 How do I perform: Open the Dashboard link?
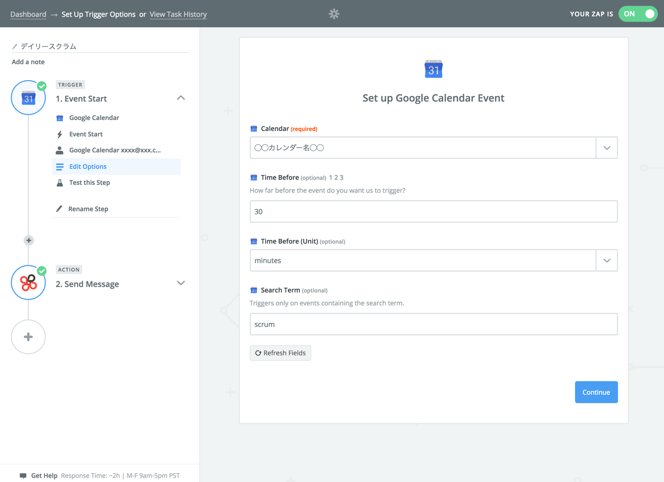click(28, 14)
